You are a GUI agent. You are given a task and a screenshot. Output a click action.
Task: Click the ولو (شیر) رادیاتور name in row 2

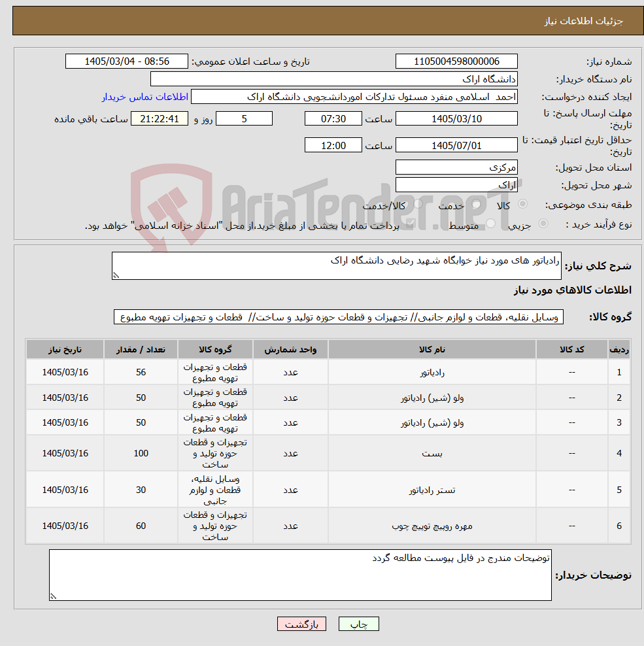[432, 398]
